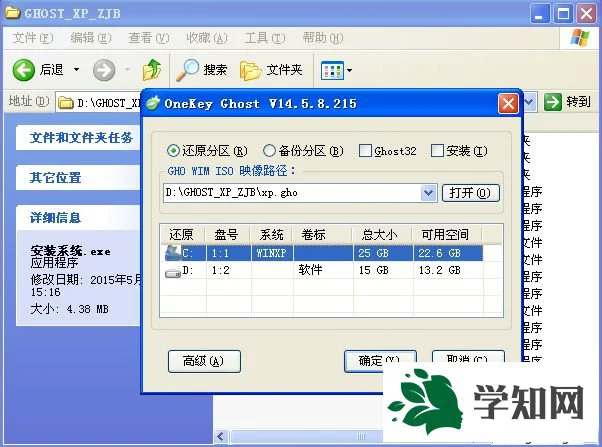Screen dimensions: 602x447
Task: Expand the address bar dropdown arrow
Action: tap(529, 102)
